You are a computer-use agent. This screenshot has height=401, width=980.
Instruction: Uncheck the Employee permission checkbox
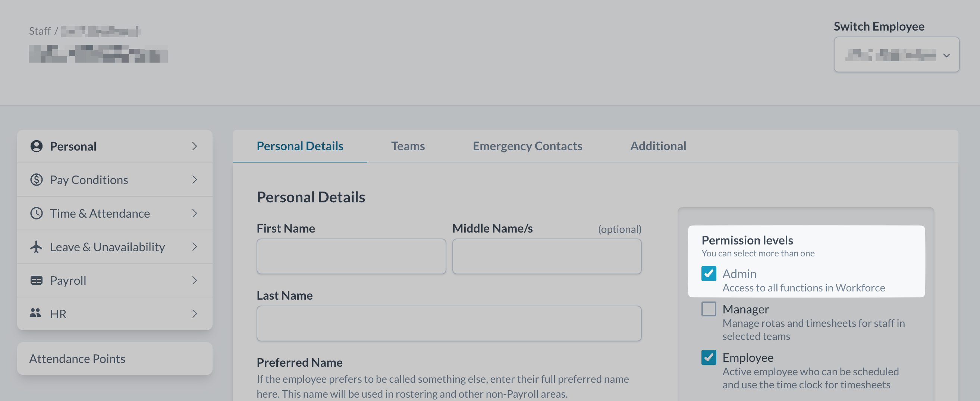tap(709, 357)
